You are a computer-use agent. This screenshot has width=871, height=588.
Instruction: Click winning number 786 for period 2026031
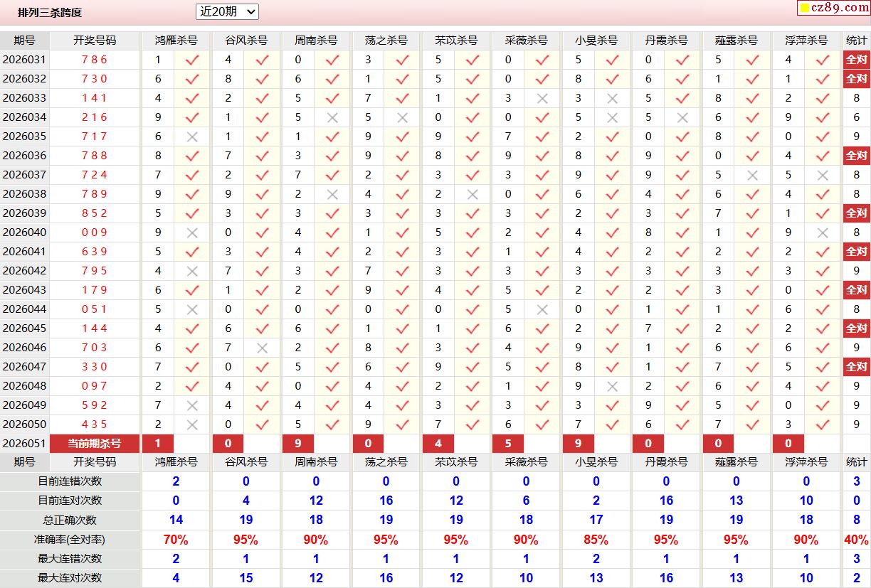click(x=95, y=60)
